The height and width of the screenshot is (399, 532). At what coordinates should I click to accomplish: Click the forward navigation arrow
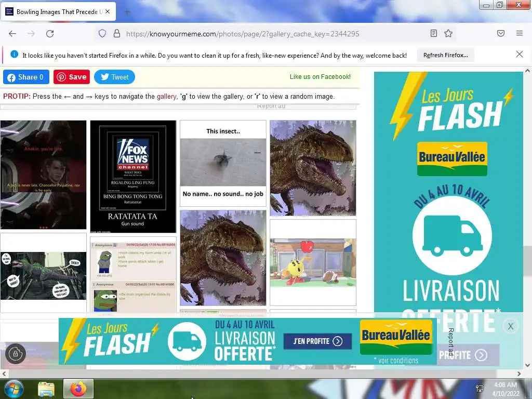(x=31, y=34)
